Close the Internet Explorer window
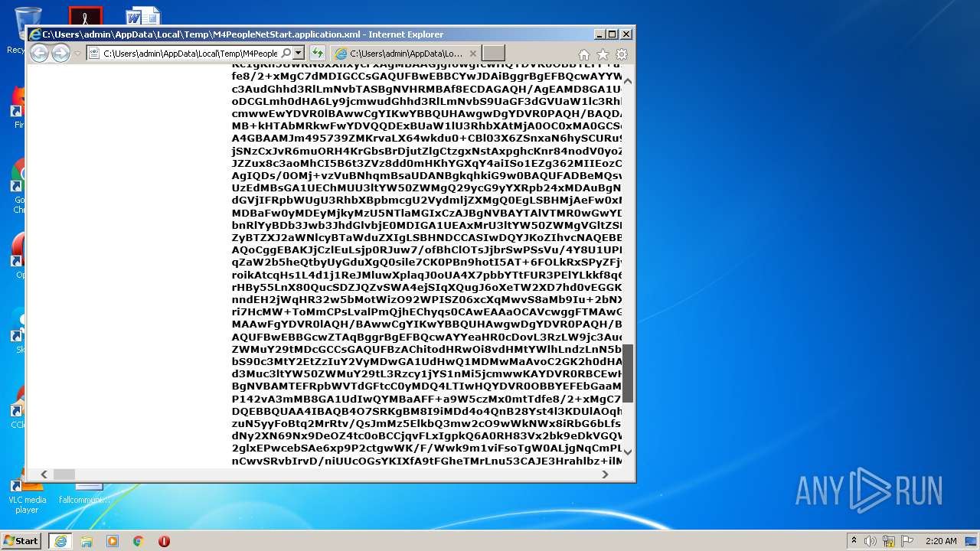The height and width of the screenshot is (551, 980). click(626, 34)
